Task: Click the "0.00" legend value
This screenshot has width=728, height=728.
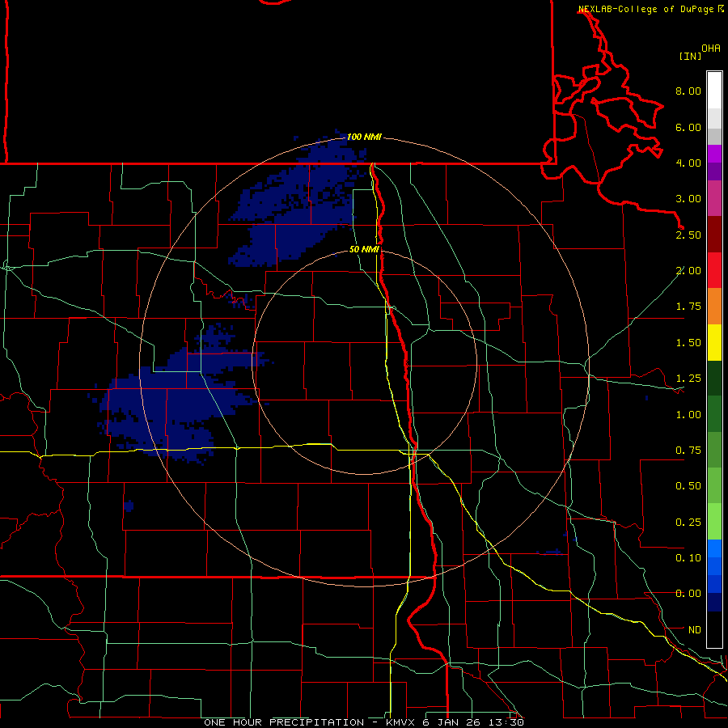Action: (x=688, y=594)
